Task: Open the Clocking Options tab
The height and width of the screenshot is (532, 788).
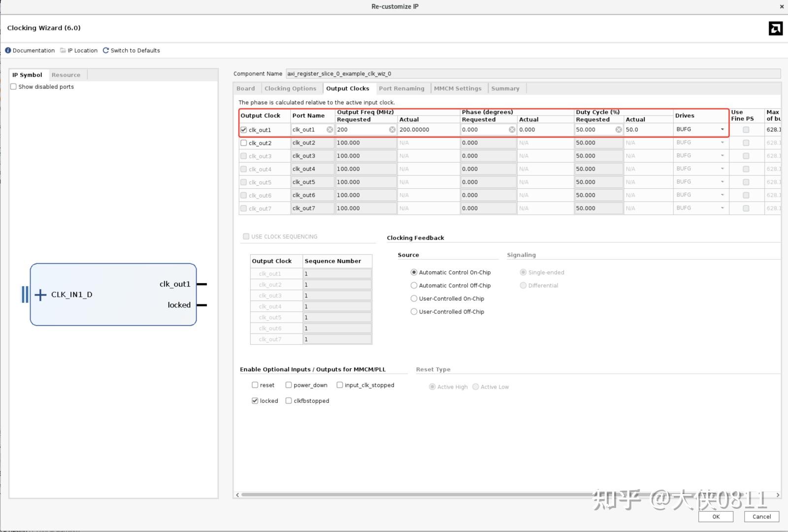Action: [x=290, y=89]
